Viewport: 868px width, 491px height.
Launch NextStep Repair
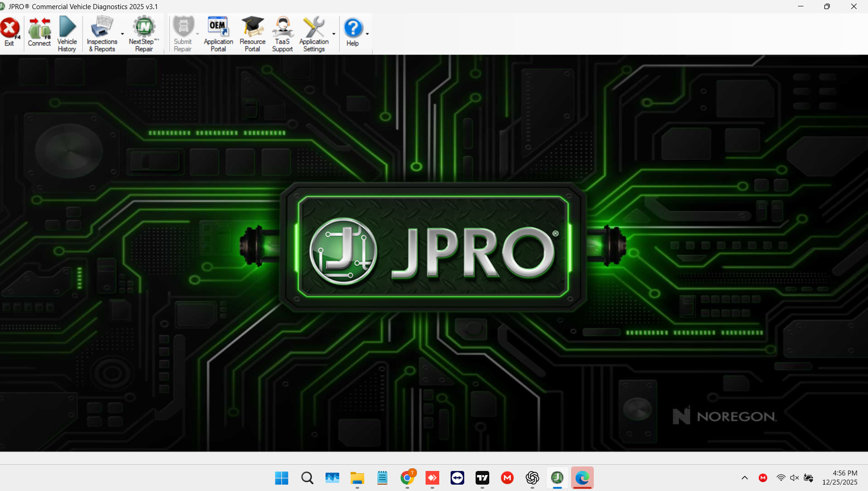pos(144,32)
